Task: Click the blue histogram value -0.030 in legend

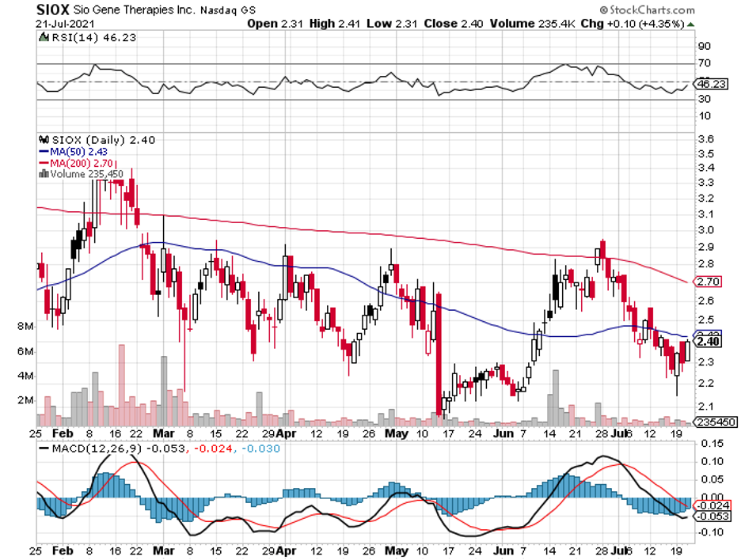Action: (261, 448)
